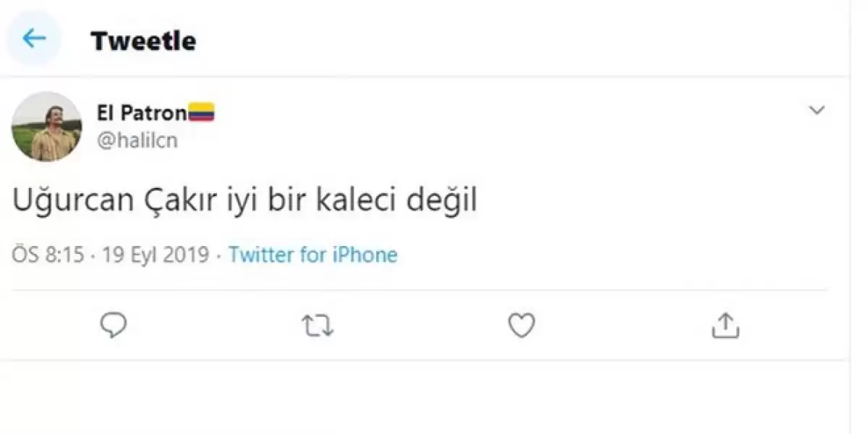Image resolution: width=868 pixels, height=434 pixels.
Task: Retweet the El Patron tweet
Action: pos(317,326)
